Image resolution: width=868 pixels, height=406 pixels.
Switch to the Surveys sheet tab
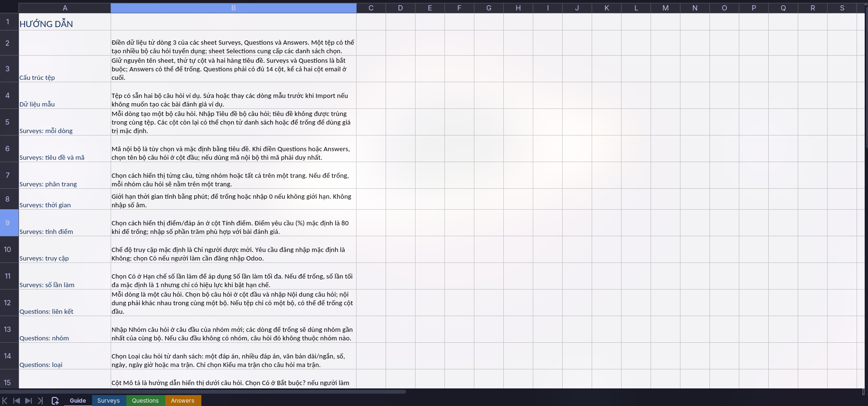point(108,401)
